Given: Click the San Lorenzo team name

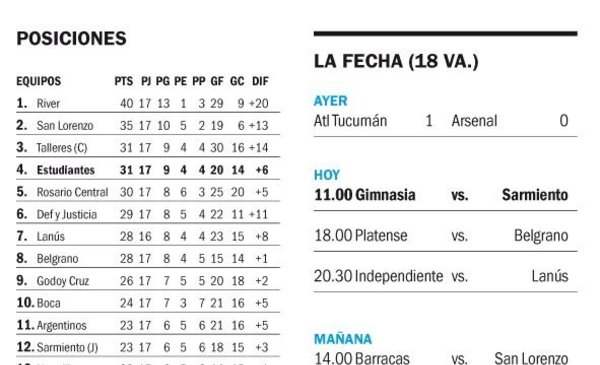Looking at the screenshot, I should click(65, 125).
